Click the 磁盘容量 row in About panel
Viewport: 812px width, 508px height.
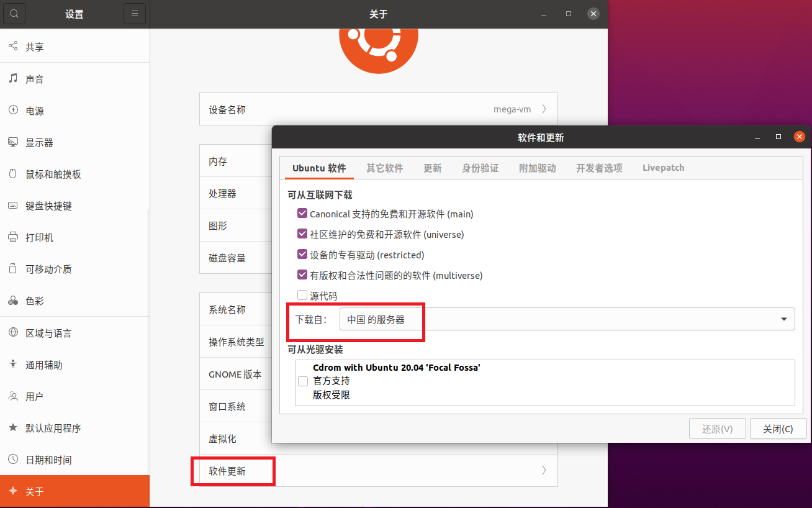236,258
